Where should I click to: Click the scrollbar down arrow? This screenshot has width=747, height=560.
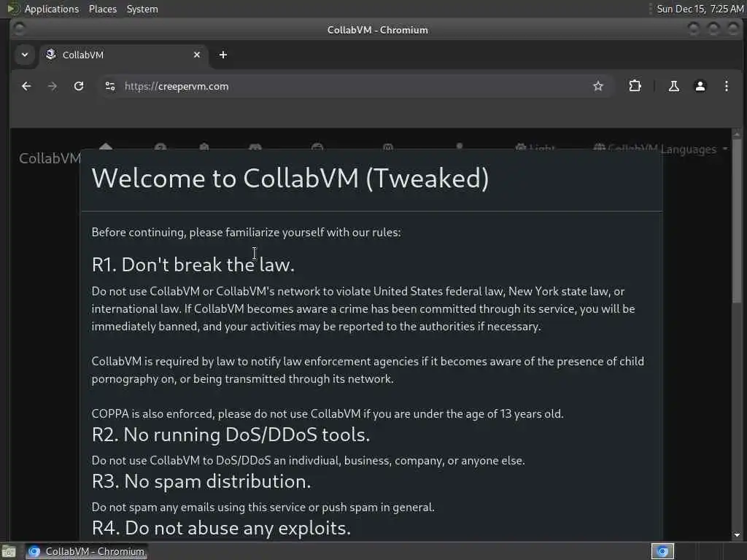(737, 534)
